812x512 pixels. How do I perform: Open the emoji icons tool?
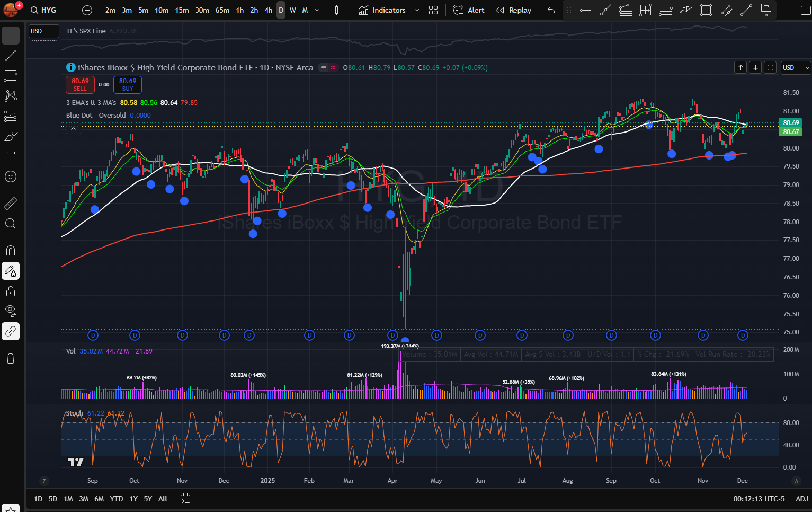point(11,176)
